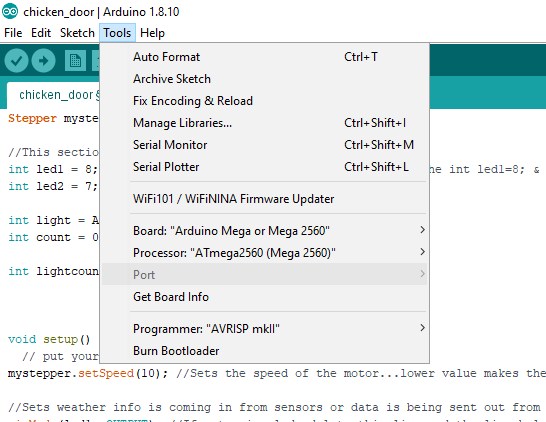Image resolution: width=546 pixels, height=422 pixels.
Task: Open the File menu
Action: (x=13, y=33)
